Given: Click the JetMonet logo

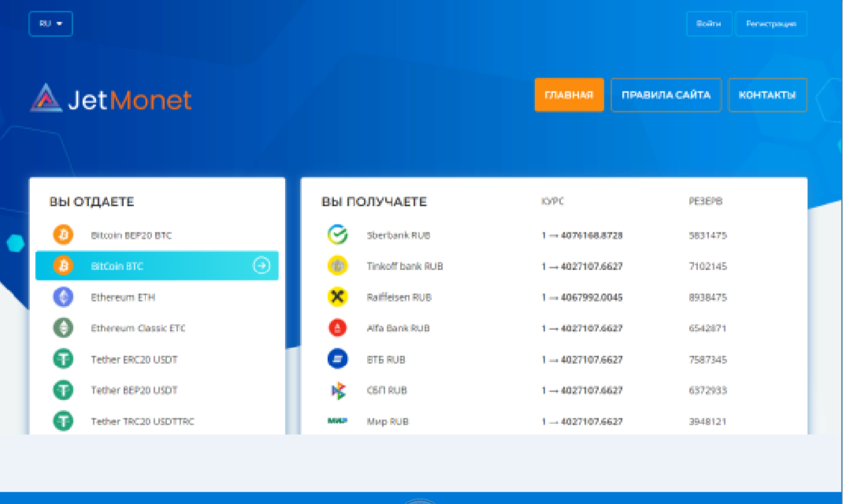Looking at the screenshot, I should coord(111,98).
